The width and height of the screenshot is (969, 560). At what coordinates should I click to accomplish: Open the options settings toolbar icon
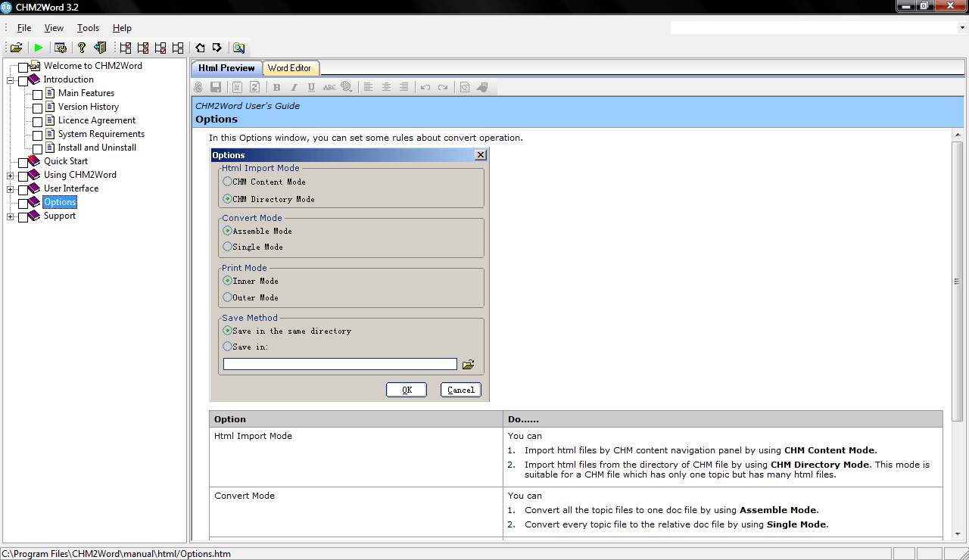coord(61,48)
